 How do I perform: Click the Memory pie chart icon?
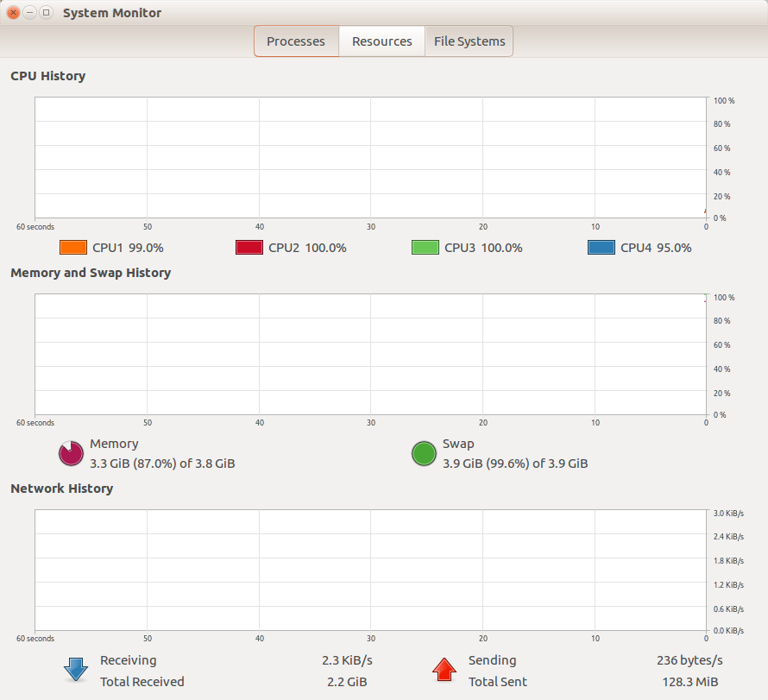(71, 453)
